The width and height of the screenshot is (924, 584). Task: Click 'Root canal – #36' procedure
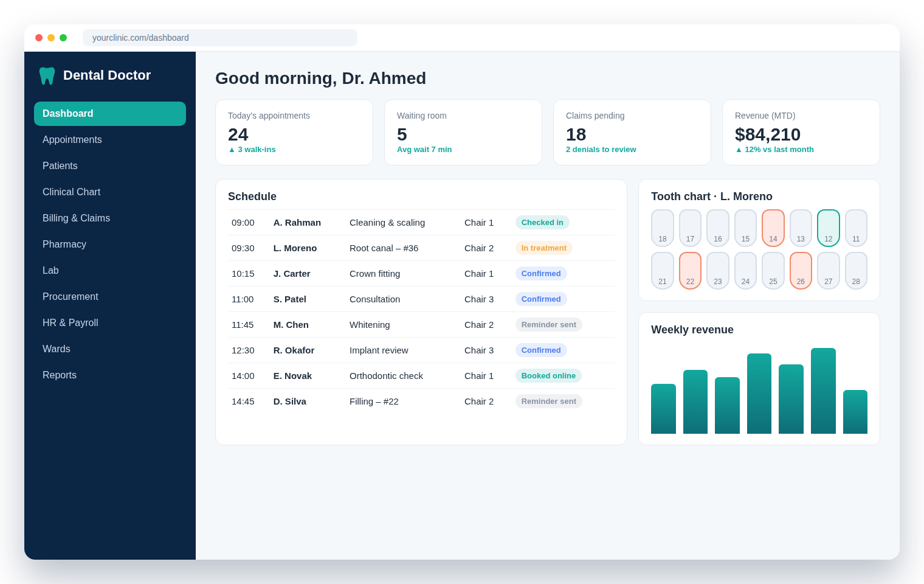coord(384,248)
